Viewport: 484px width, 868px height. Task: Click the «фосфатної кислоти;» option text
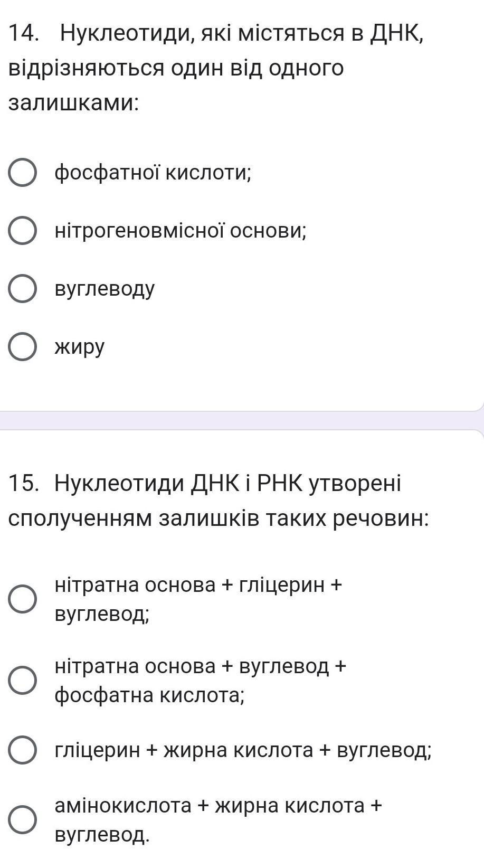coord(153,173)
